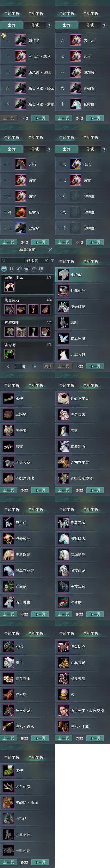The image size is (110, 868).
Task: Switch to the 外观 tab on page 1/13
Action: (x=35, y=25)
